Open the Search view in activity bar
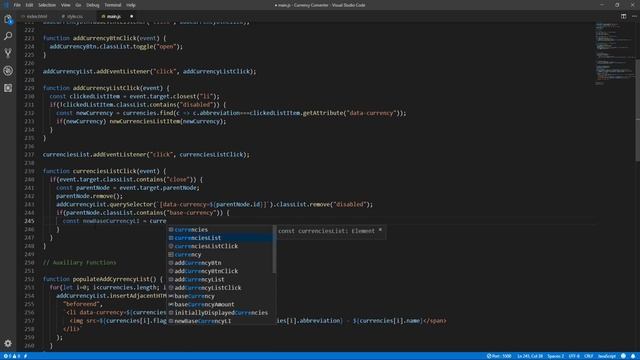The height and width of the screenshot is (360, 640). click(8, 36)
